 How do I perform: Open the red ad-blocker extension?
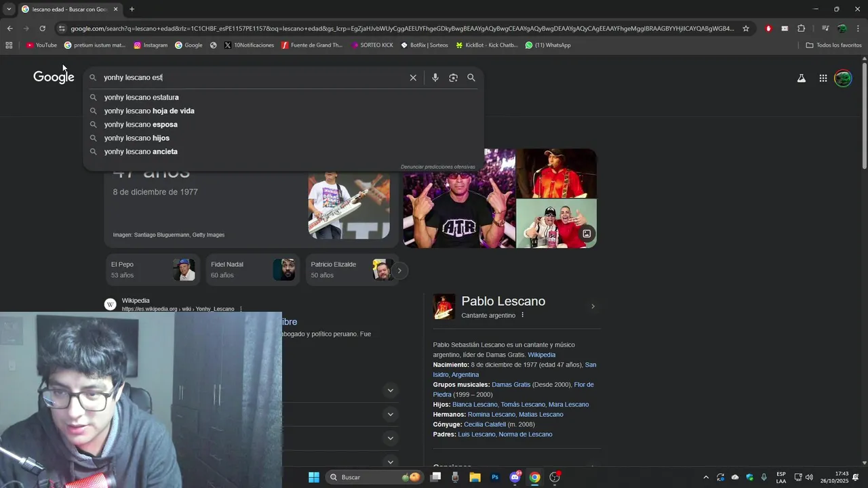point(768,28)
